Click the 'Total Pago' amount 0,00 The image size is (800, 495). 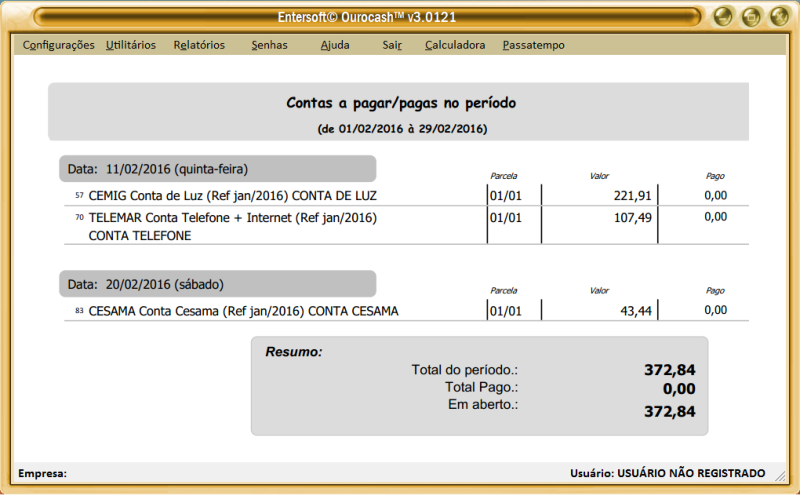(x=679, y=389)
